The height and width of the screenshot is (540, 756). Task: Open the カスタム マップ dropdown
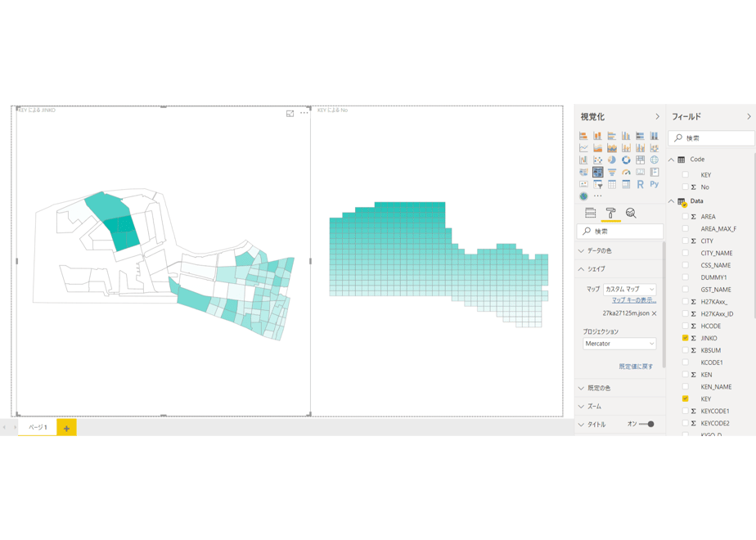coord(630,290)
